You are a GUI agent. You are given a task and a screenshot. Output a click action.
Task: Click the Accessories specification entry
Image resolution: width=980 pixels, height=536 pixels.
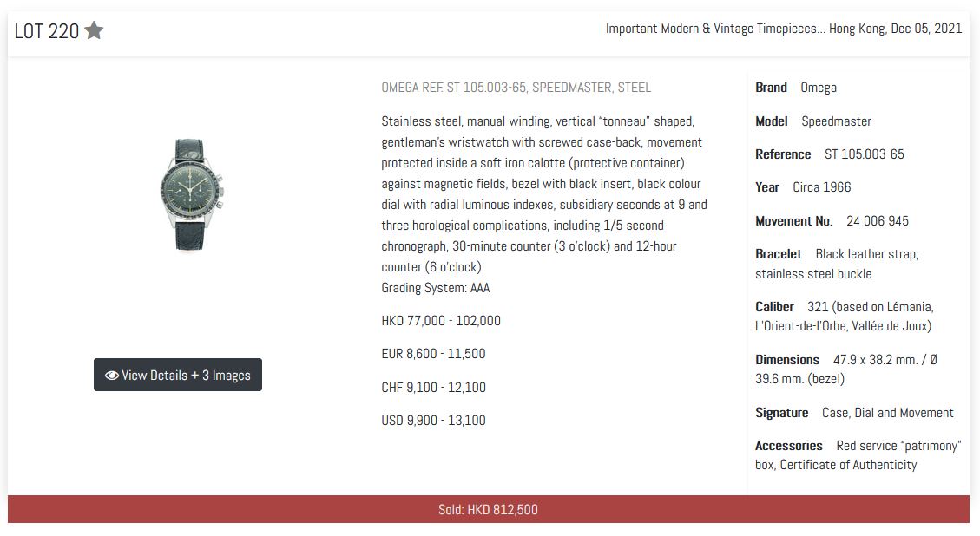click(858, 455)
